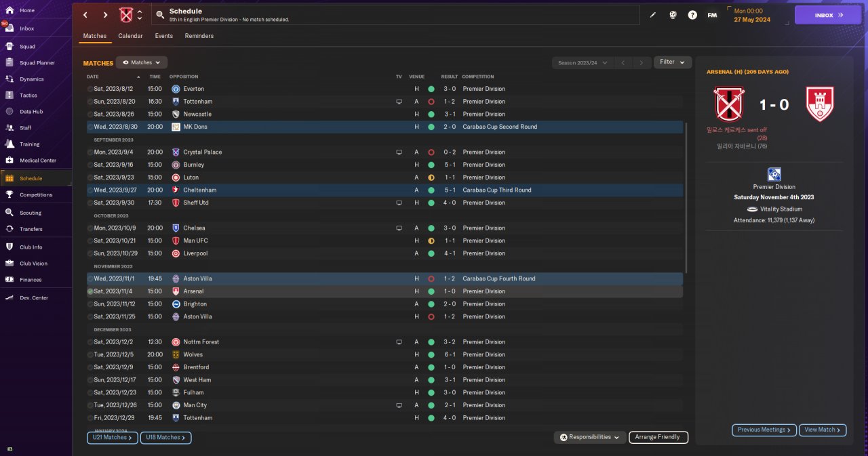Click View Match
This screenshot has height=456, width=868.
[823, 430]
